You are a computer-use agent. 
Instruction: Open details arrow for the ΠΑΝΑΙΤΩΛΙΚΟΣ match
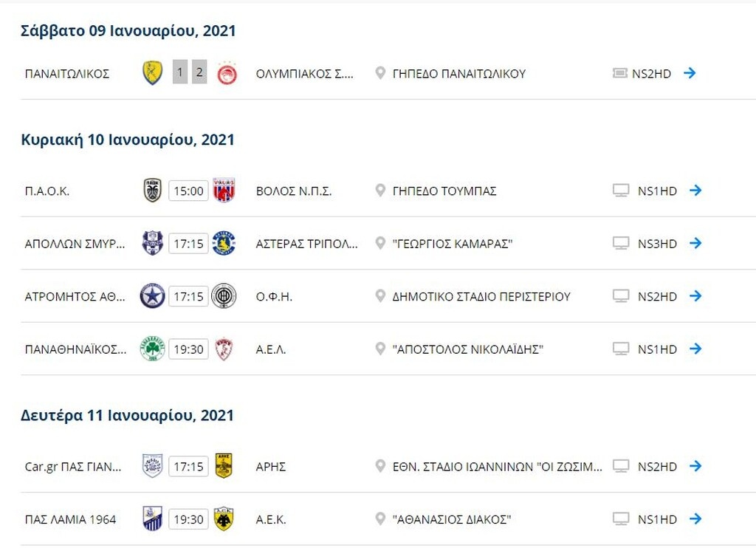(x=690, y=73)
